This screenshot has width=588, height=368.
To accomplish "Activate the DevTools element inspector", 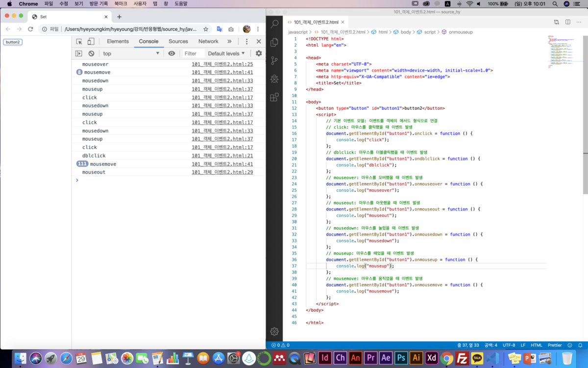I will (x=79, y=41).
